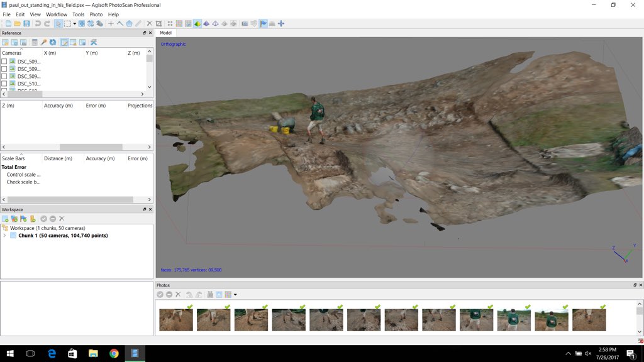The width and height of the screenshot is (644, 362).
Task: Save the project with the floppy disk icon
Action: coord(26,24)
